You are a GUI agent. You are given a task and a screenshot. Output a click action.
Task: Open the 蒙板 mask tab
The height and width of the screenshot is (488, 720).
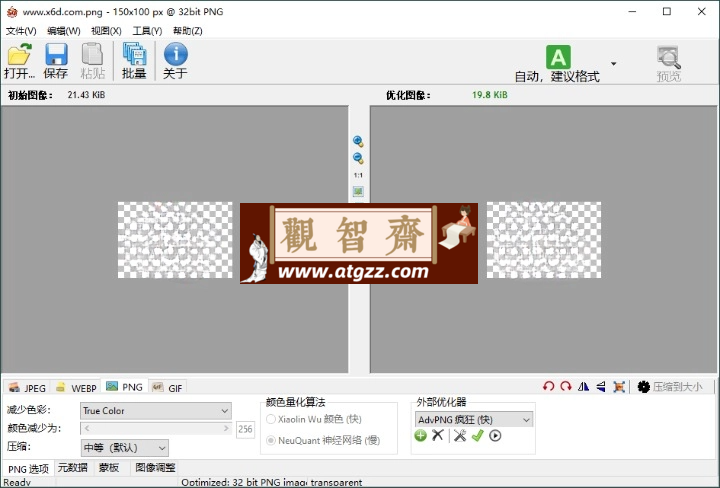pyautogui.click(x=109, y=468)
